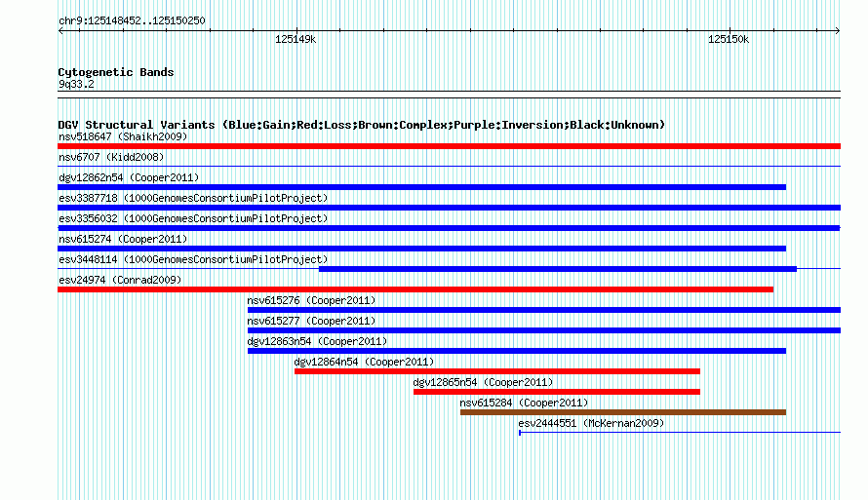Select the blue esv3448114 gain bar

(558, 269)
